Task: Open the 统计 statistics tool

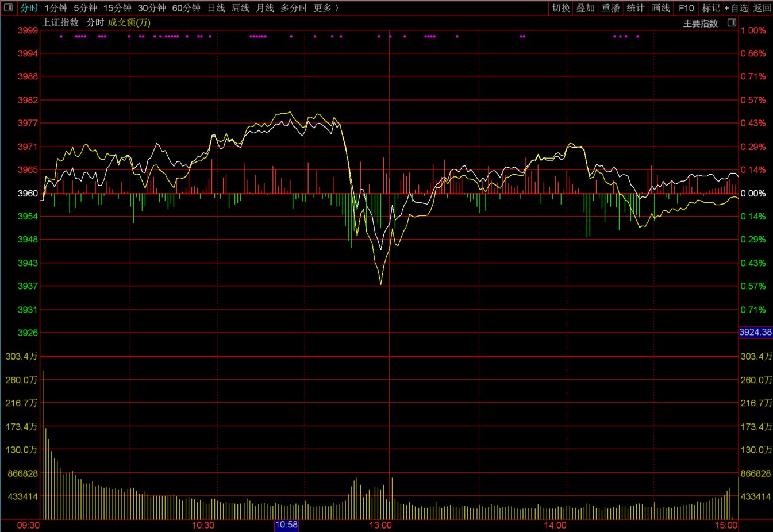Action: (x=635, y=8)
